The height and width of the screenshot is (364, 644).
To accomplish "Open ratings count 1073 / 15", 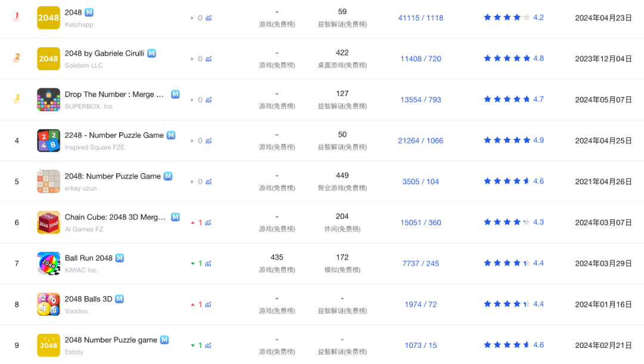I will pos(420,345).
